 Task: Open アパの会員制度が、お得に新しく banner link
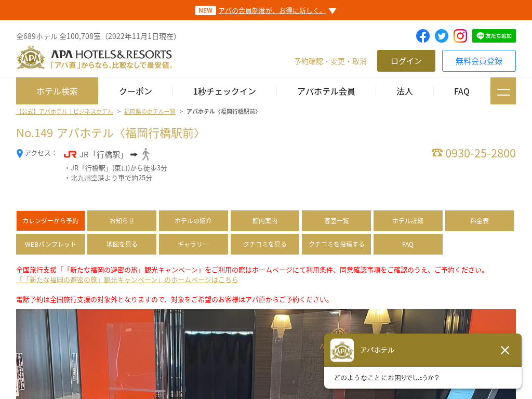coord(272,11)
